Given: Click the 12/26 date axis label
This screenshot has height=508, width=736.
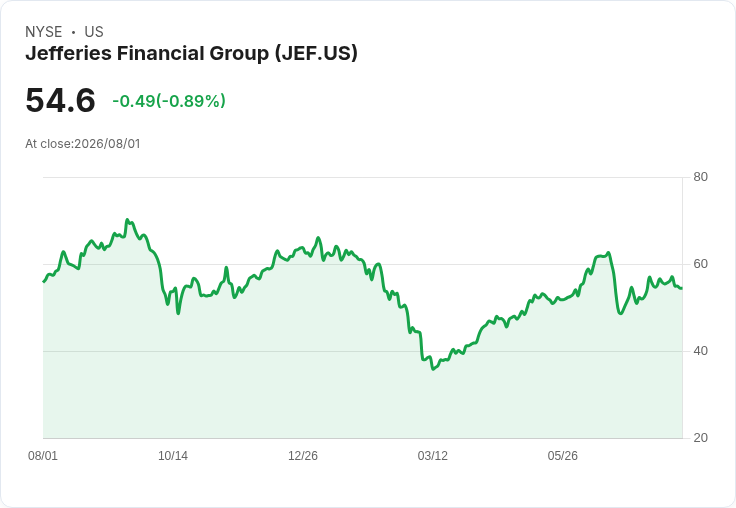Looking at the screenshot, I should [x=303, y=455].
